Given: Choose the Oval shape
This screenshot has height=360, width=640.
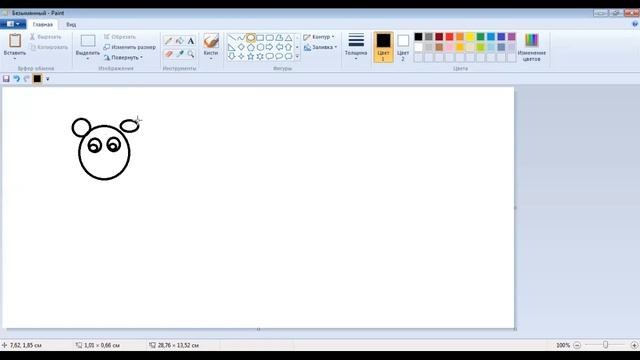Looking at the screenshot, I should (251, 38).
